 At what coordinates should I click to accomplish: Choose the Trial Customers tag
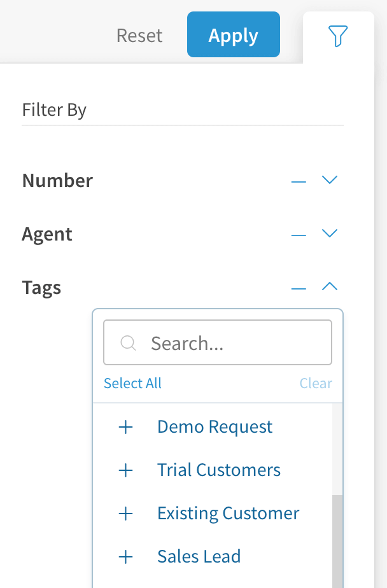pyautogui.click(x=218, y=470)
